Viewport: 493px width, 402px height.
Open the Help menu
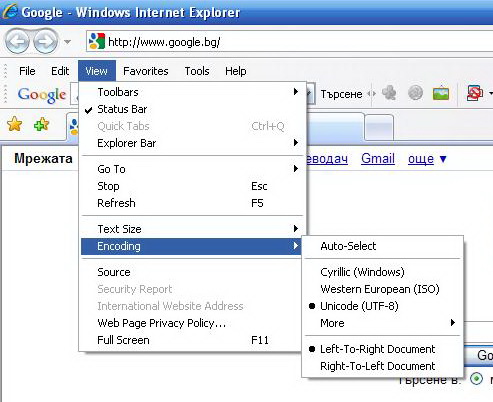coord(236,71)
